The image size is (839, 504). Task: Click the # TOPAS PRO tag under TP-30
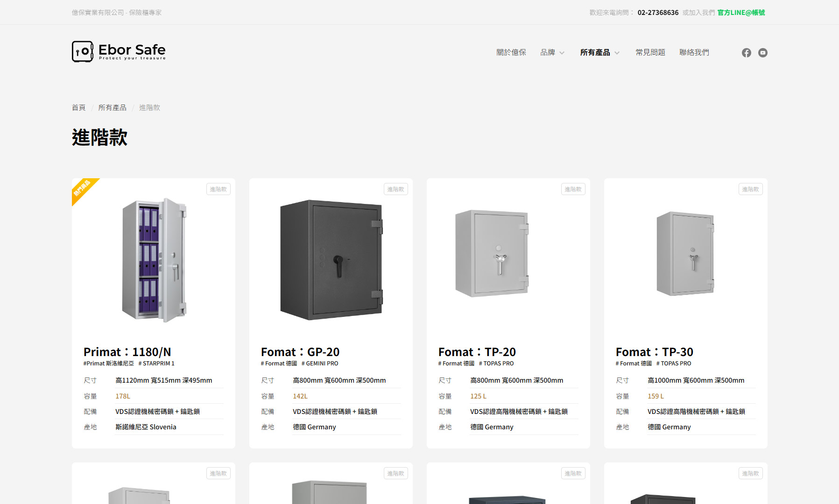[674, 364]
